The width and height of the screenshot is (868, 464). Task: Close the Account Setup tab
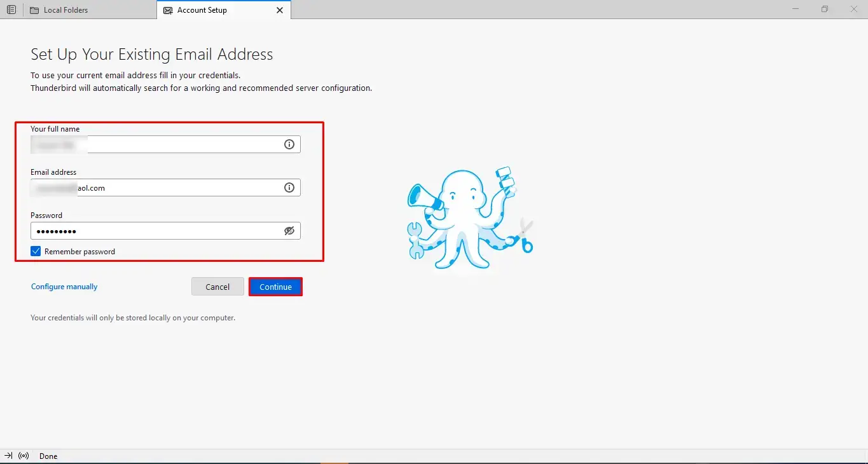pos(280,10)
